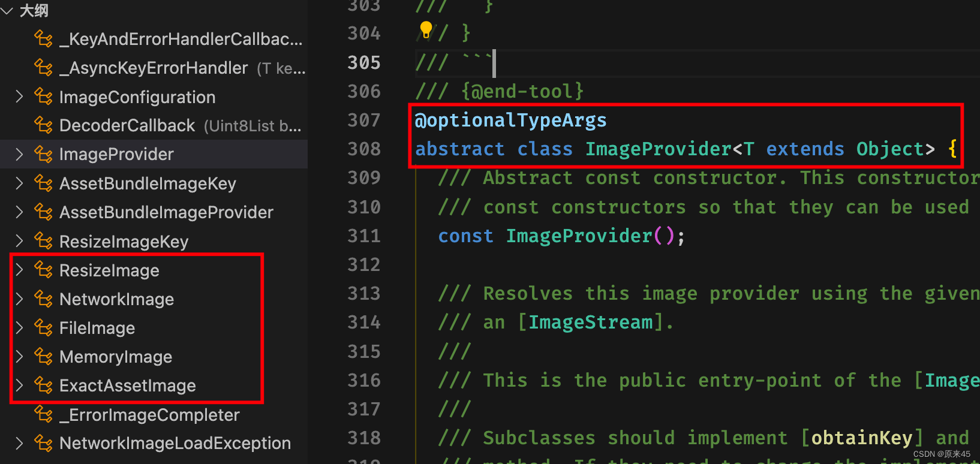The image size is (980, 464).
Task: Click the lightbulb quick-fix icon on line 304
Action: (426, 29)
